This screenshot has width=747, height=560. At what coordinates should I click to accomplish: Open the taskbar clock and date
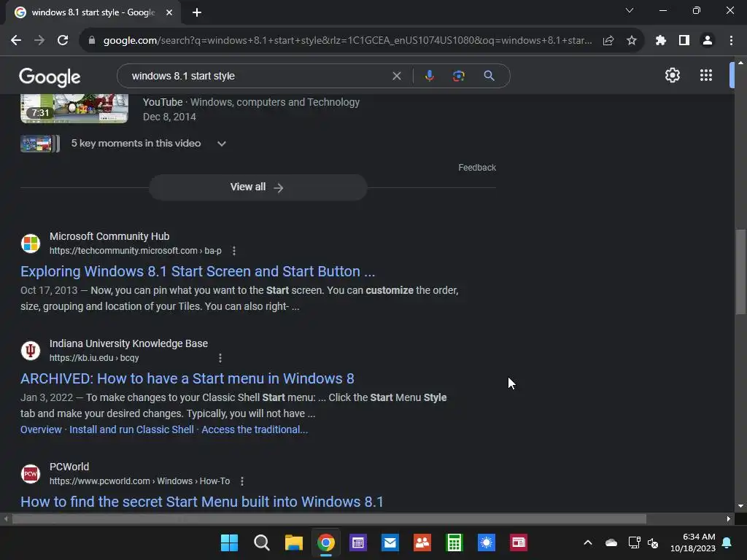pos(693,542)
